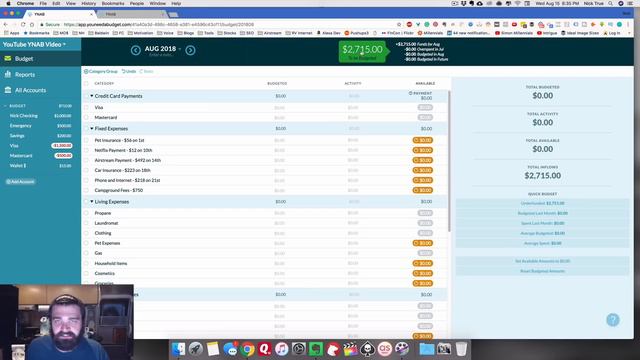Select the Savings account in sidebar

pos(40,136)
